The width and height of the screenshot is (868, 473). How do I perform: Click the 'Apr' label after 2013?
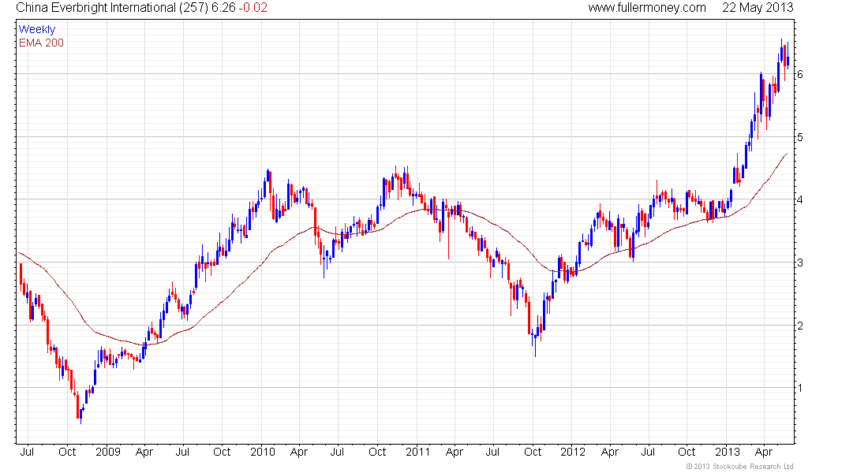764,452
